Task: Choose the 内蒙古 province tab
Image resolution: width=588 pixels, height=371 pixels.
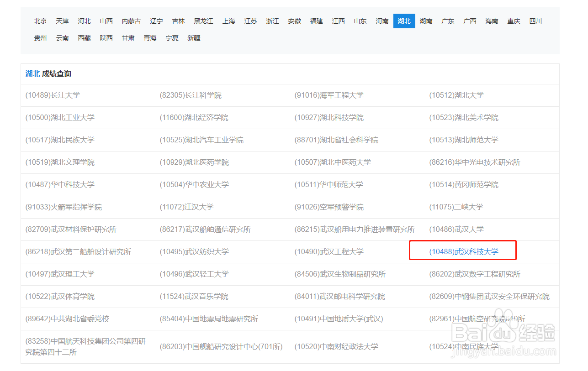Action: point(131,21)
